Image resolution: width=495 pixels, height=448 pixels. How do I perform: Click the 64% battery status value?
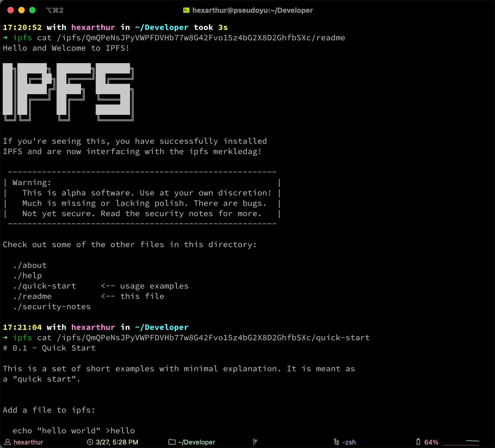pos(431,442)
